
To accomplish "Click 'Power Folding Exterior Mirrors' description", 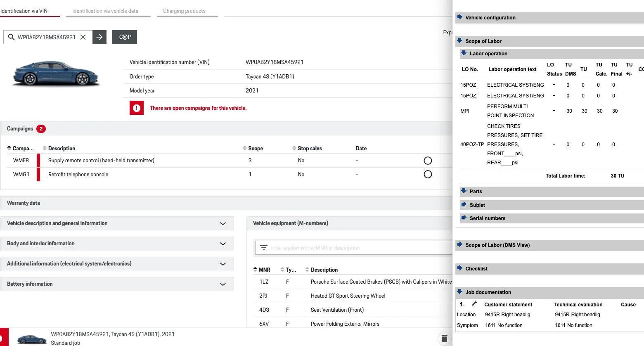I will coord(345,324).
